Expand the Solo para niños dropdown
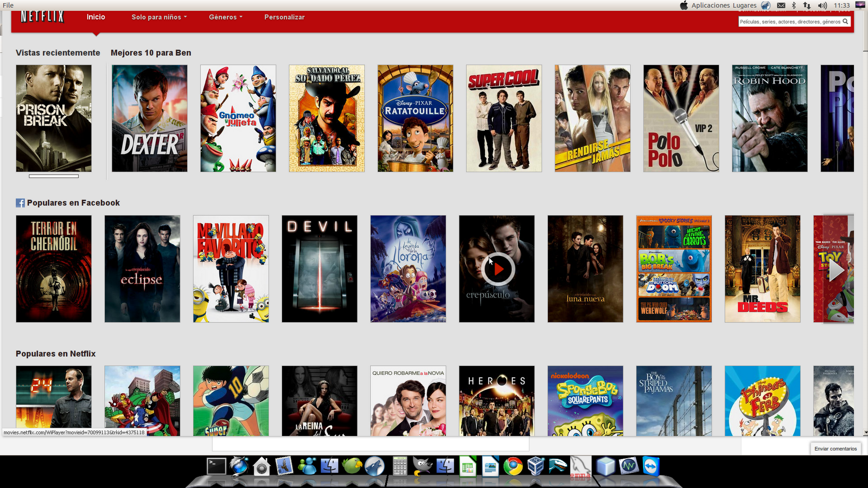This screenshot has height=488, width=868. pyautogui.click(x=158, y=17)
